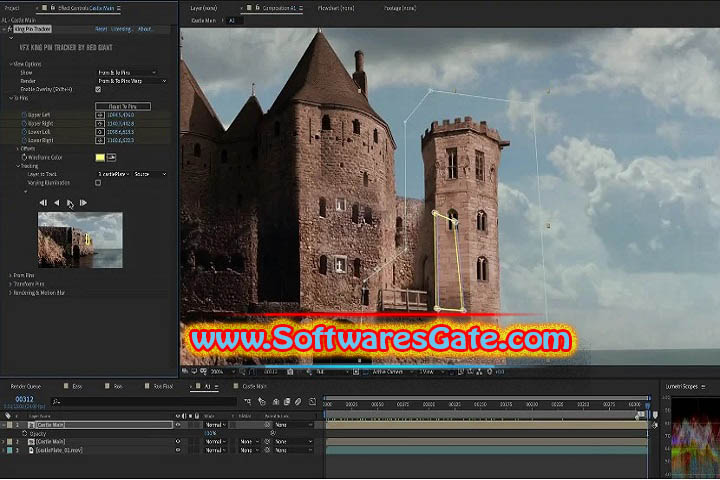The image size is (720, 480).
Task: Expand the From Pins section
Action: pos(11,275)
